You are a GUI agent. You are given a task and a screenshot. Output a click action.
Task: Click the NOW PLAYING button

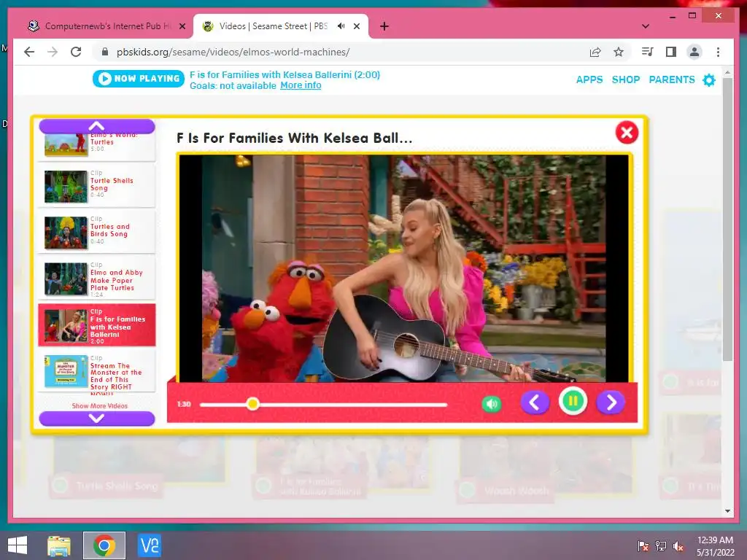[139, 79]
